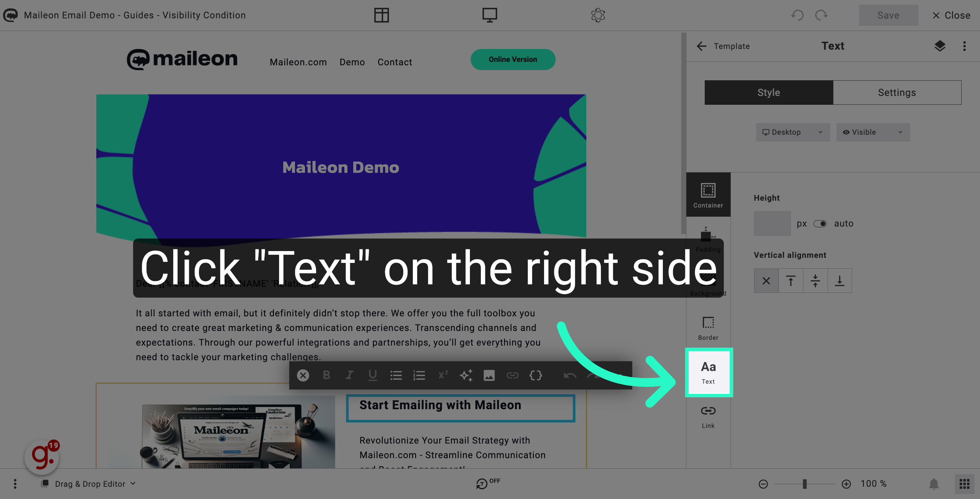Toggle the autosave OFF indicator
Image resolution: width=980 pixels, height=499 pixels.
tap(488, 483)
